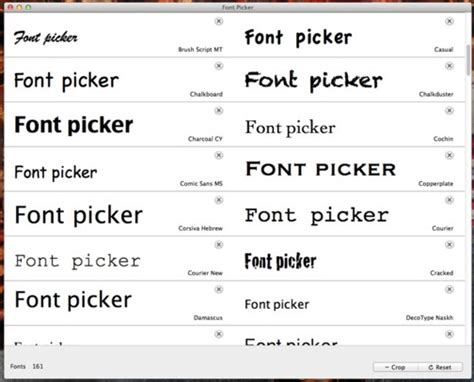Image resolution: width=474 pixels, height=382 pixels.
Task: Select the Brush Script MT font preview
Action: pos(46,37)
